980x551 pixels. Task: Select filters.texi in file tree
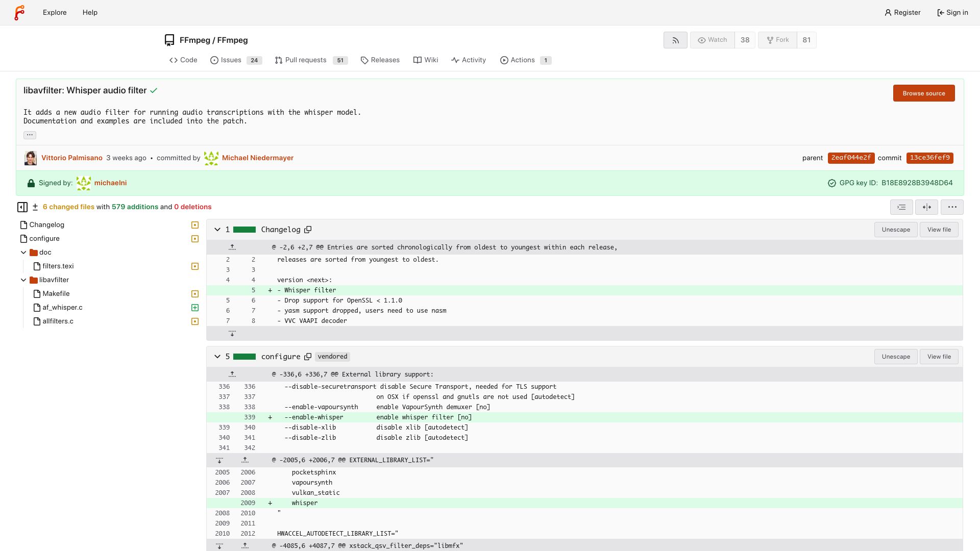58,266
